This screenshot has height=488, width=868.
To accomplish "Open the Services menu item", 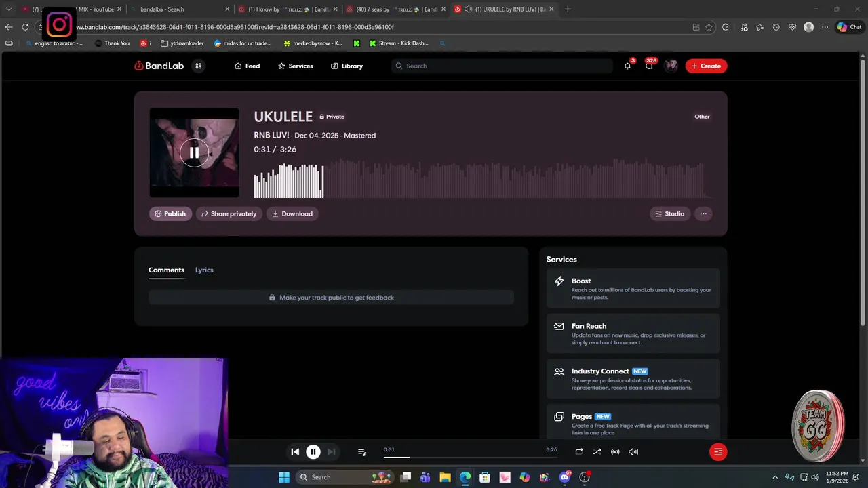I will coord(295,66).
